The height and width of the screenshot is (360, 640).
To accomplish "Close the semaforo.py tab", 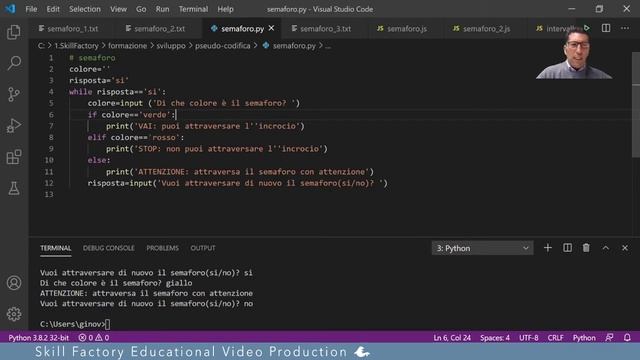I will [271, 28].
